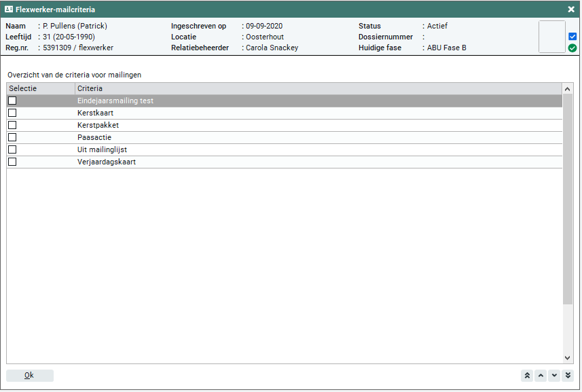The image size is (582, 392).
Task: Close the Flexwerker-mailcriteria window
Action: tap(571, 10)
